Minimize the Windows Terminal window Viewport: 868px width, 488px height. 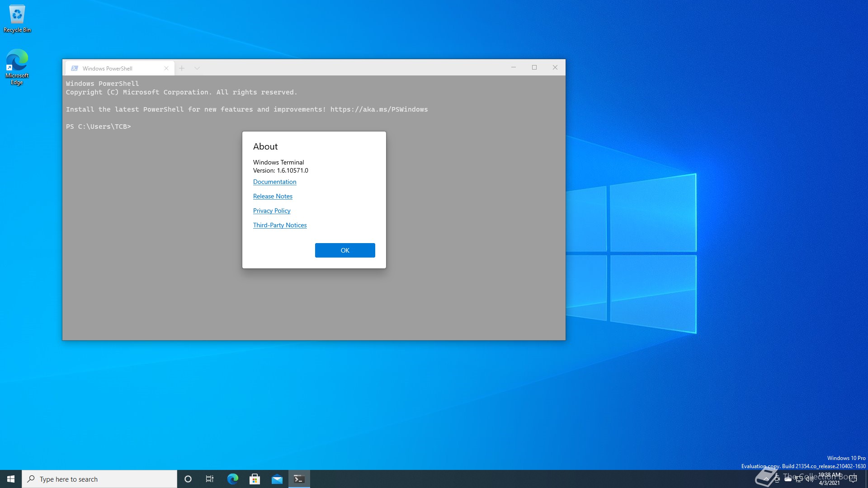click(514, 67)
